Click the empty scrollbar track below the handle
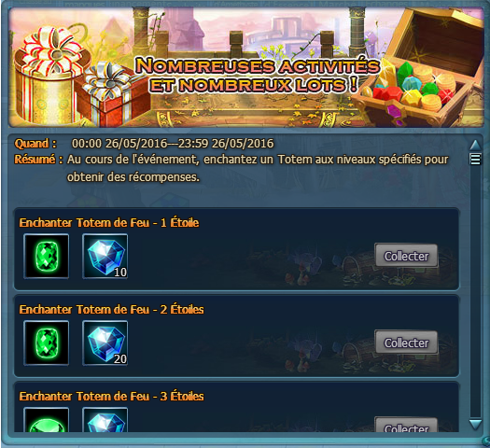The height and width of the screenshot is (448, 490). 475,290
